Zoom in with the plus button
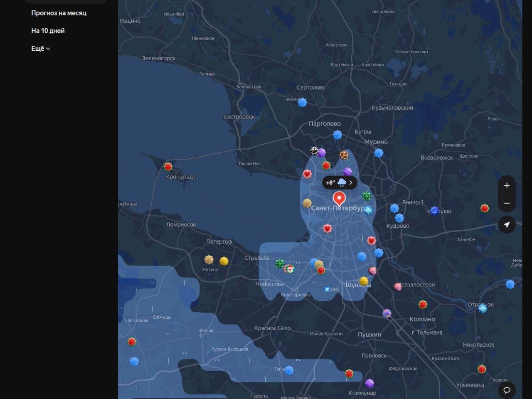This screenshot has height=399, width=532. click(x=507, y=185)
